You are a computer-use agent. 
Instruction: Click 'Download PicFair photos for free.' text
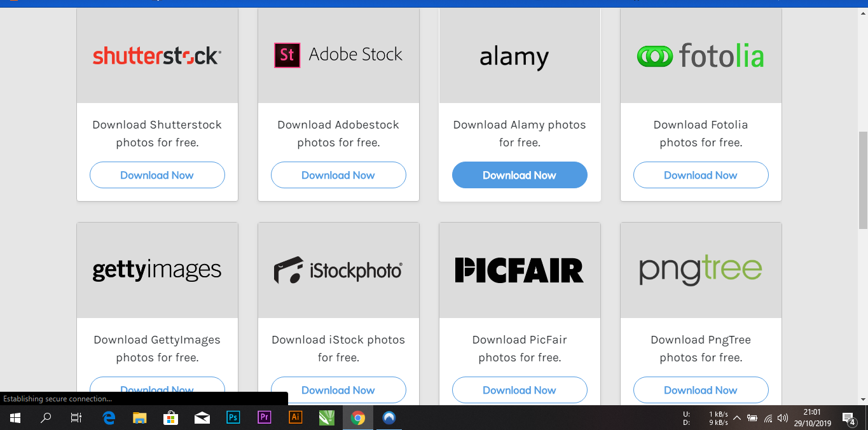[520, 349]
